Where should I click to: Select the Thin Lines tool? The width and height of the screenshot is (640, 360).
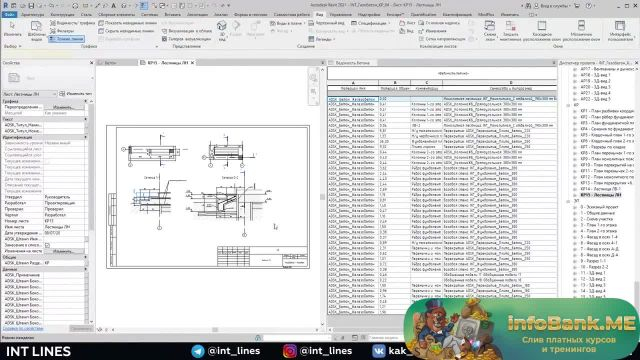coord(66,39)
